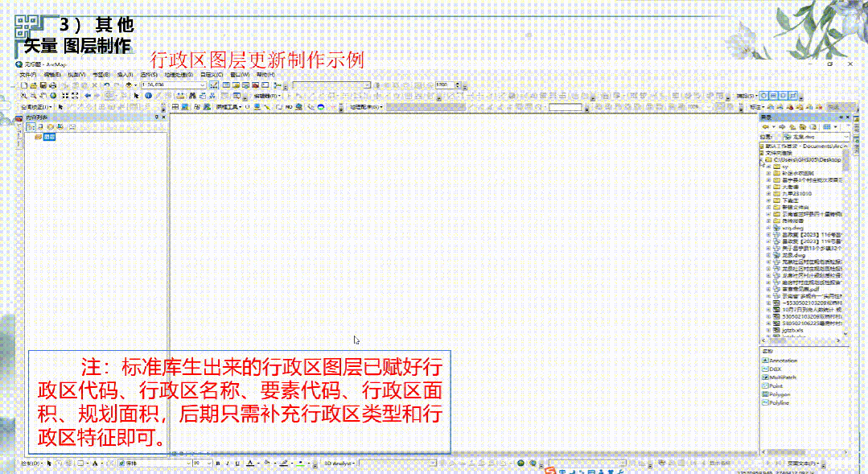Click the Fixed Zoom In icon
This screenshot has width=868, height=474.
click(x=65, y=96)
